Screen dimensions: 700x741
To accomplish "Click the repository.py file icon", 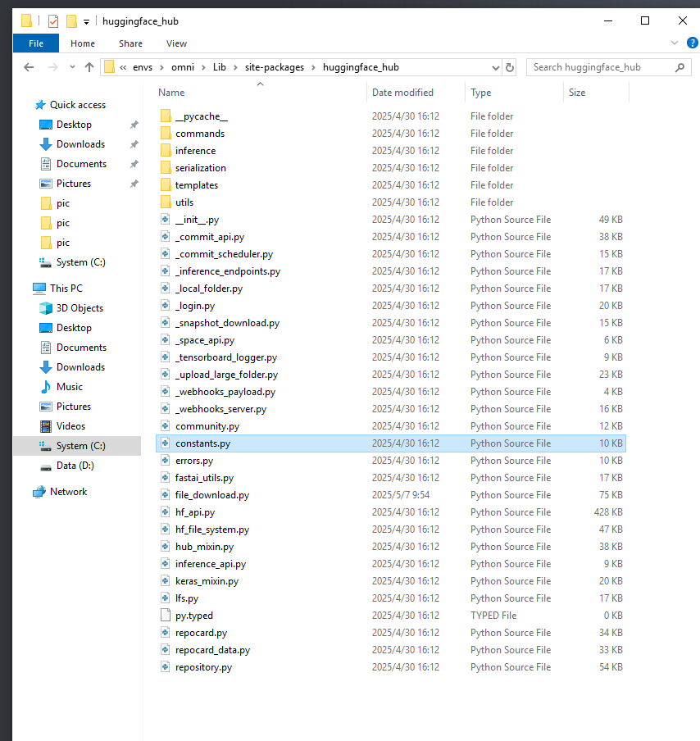I will pyautogui.click(x=166, y=667).
